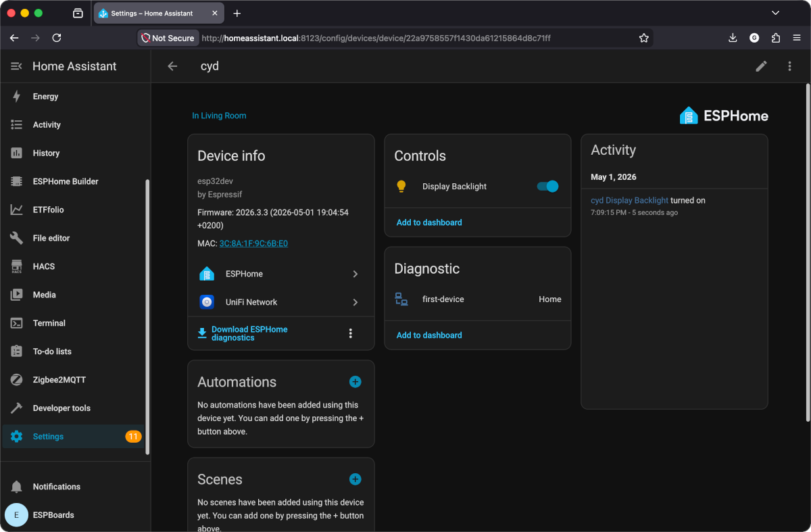This screenshot has height=532, width=811.
Task: List all tabs with the chevron
Action: (775, 14)
